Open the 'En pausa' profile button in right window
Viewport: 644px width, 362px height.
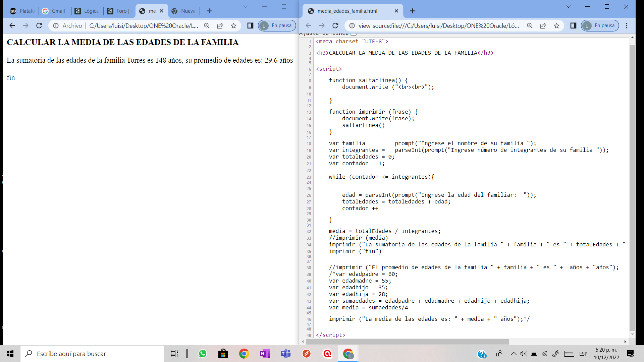(600, 25)
